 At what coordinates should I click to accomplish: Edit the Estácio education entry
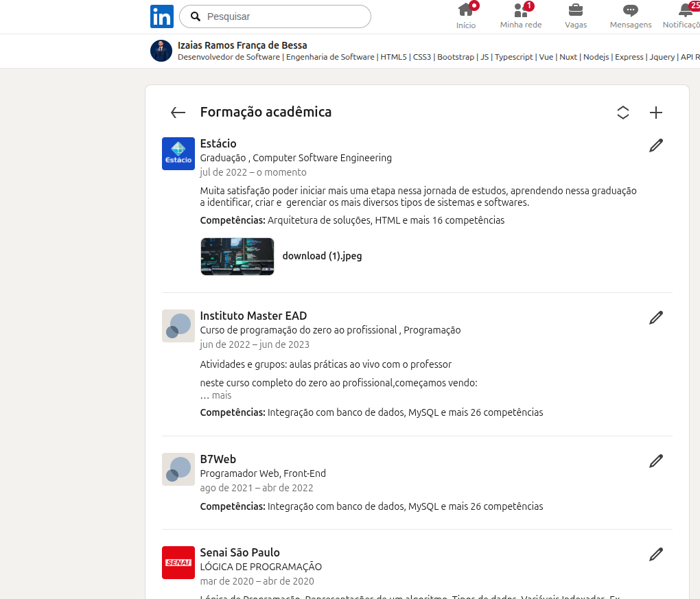656,145
